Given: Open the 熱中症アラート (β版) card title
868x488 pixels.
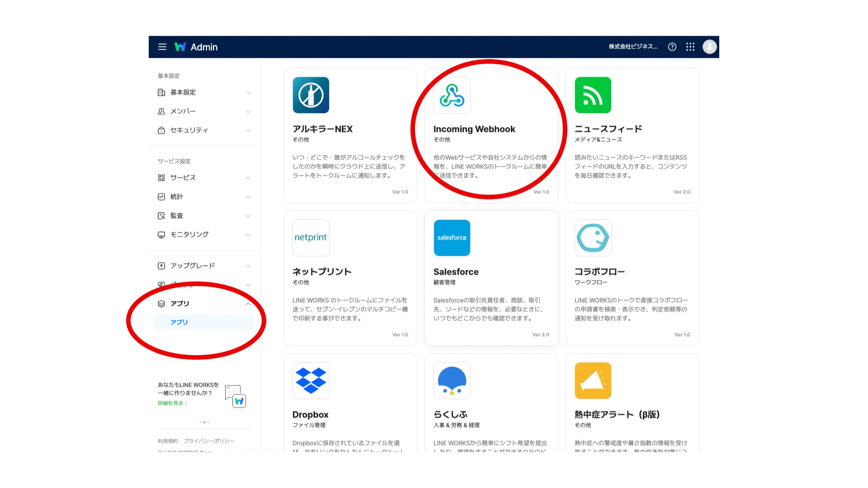Looking at the screenshot, I should click(617, 415).
